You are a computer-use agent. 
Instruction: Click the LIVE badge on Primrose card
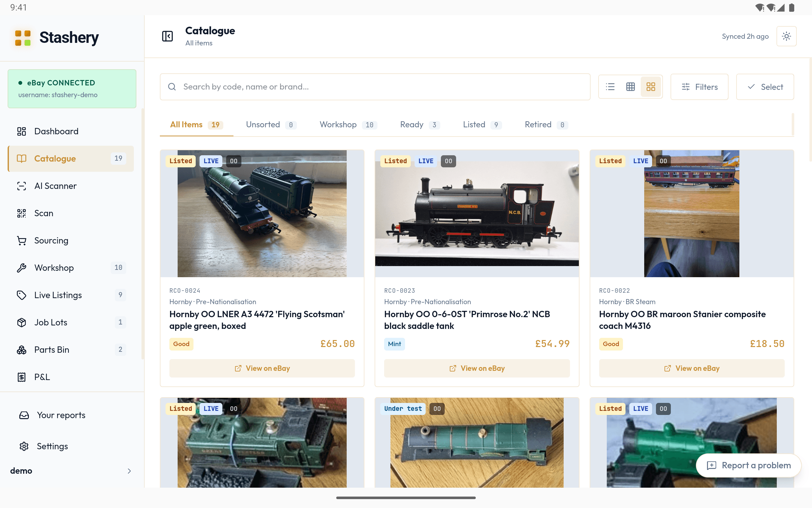tap(425, 161)
